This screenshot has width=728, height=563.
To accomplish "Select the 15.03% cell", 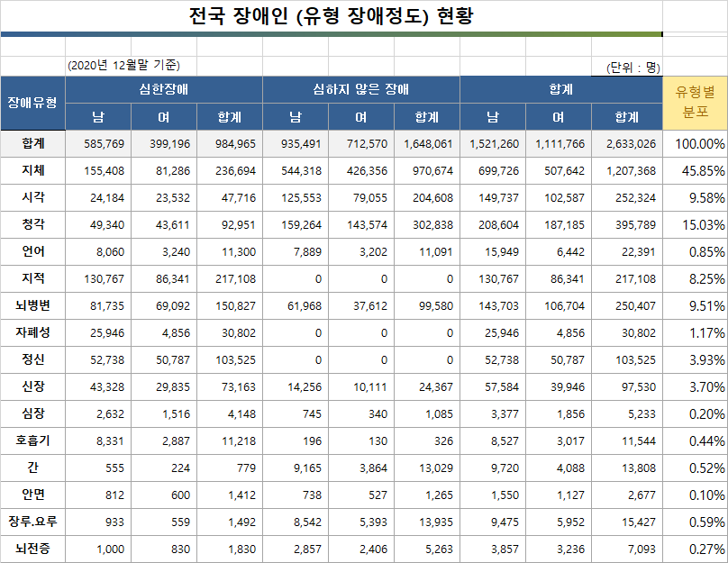I will coord(695,224).
